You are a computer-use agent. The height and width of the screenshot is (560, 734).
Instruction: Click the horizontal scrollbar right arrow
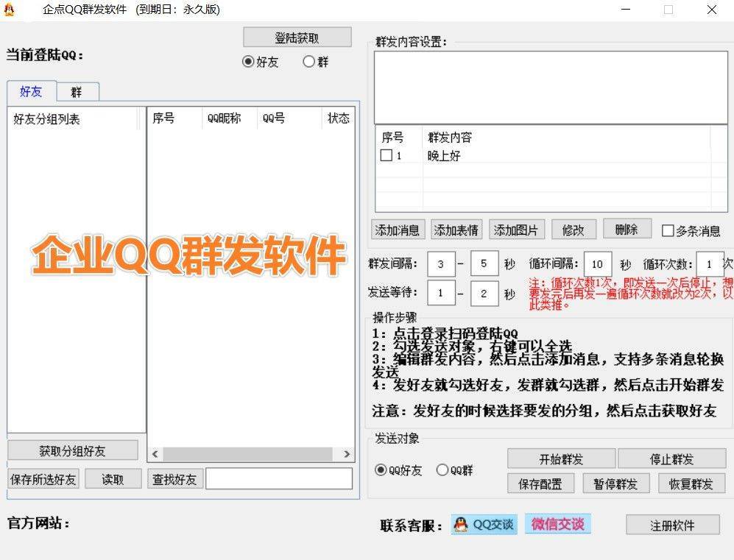click(x=347, y=454)
